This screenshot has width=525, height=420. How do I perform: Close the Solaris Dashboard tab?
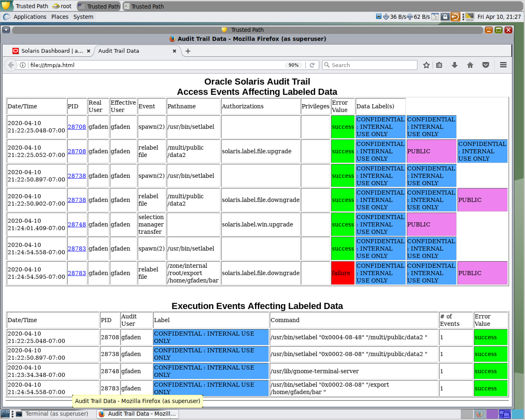tap(89, 51)
